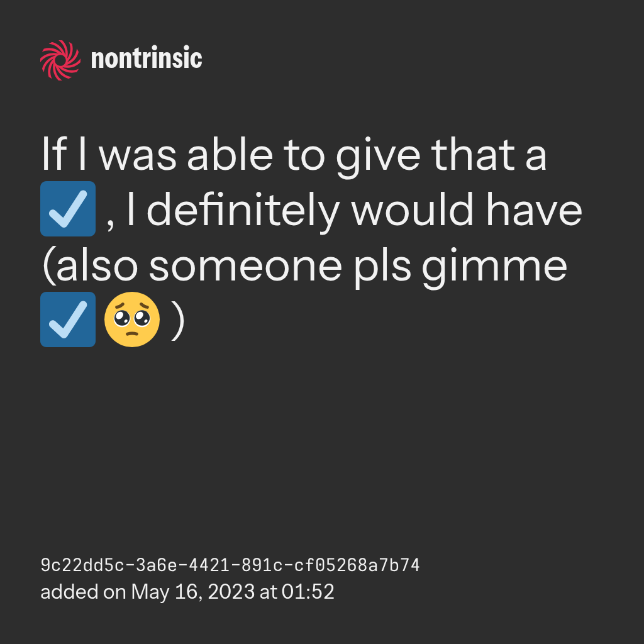Click the pleading face emoji
Viewport: 644px width, 644px height.
tap(131, 319)
